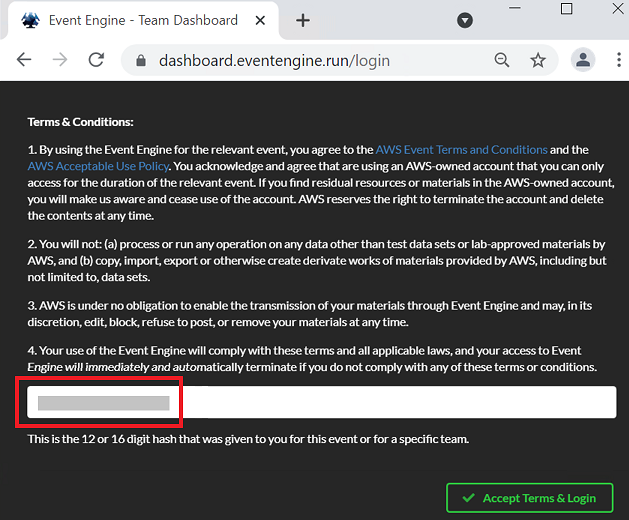Focus the team hash input field
Viewport: 629px width, 520px height.
322,402
